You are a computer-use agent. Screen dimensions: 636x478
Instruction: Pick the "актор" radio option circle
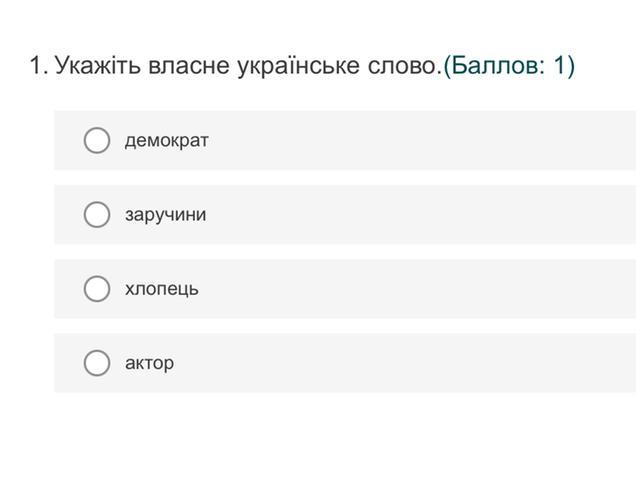point(97,362)
